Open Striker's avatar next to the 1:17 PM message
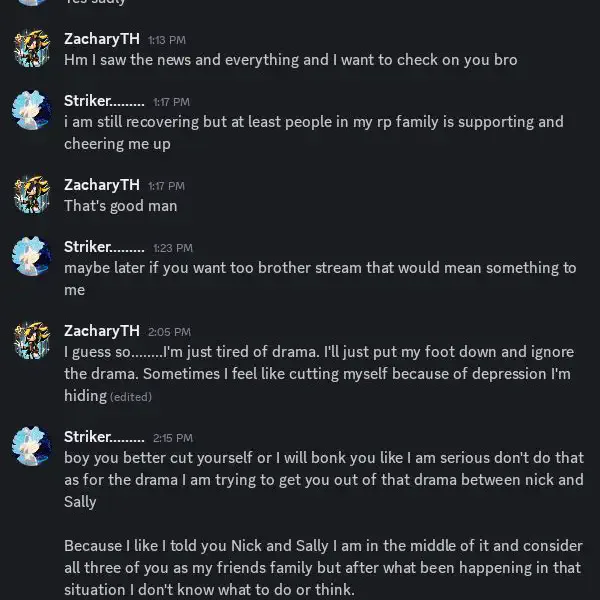This screenshot has height=600, width=600. coord(32,111)
